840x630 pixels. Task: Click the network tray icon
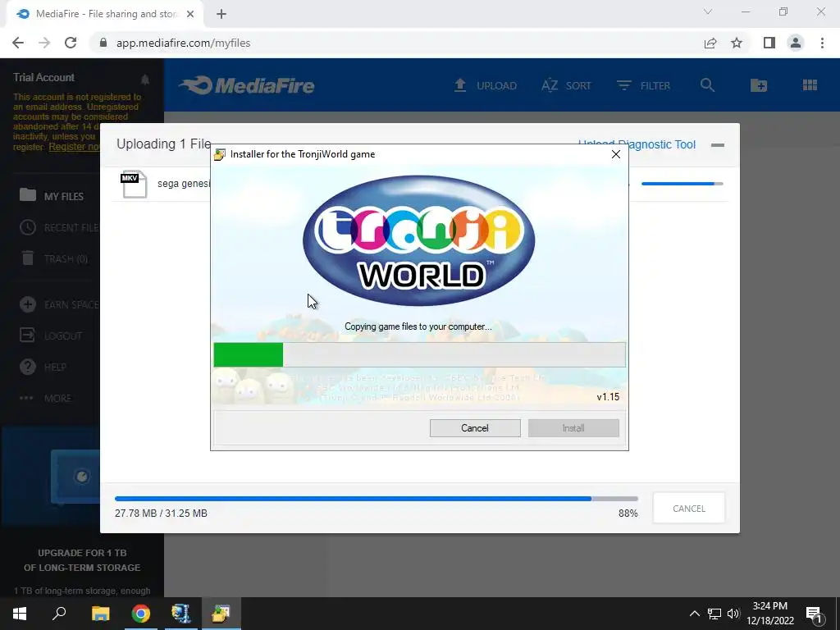[x=714, y=614]
